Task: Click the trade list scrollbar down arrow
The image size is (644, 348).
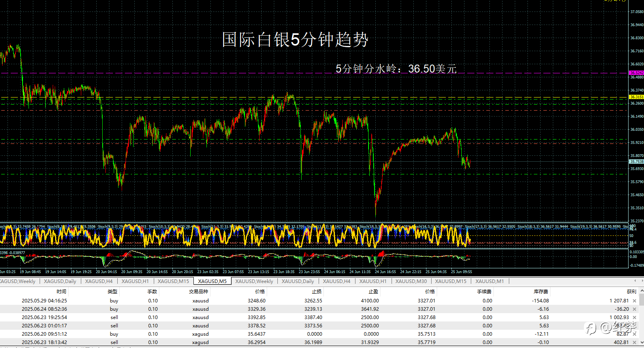Action: 641,342
